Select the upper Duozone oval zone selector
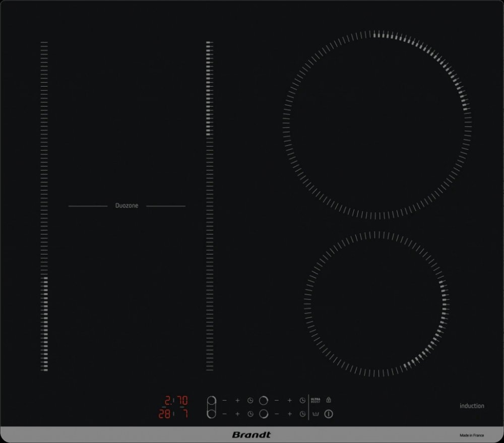Screen dimensions: 504x443 (x=211, y=401)
